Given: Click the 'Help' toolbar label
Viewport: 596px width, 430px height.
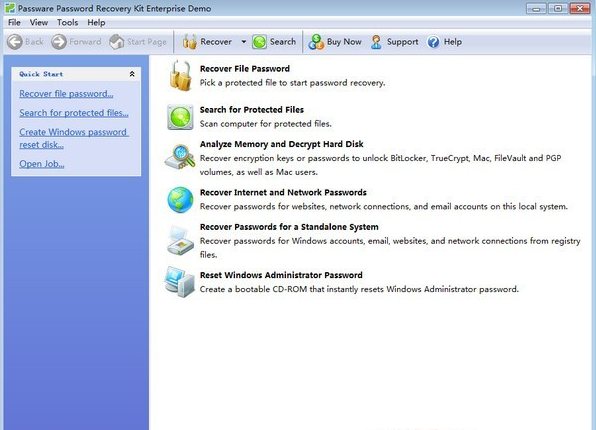Looking at the screenshot, I should tap(453, 42).
